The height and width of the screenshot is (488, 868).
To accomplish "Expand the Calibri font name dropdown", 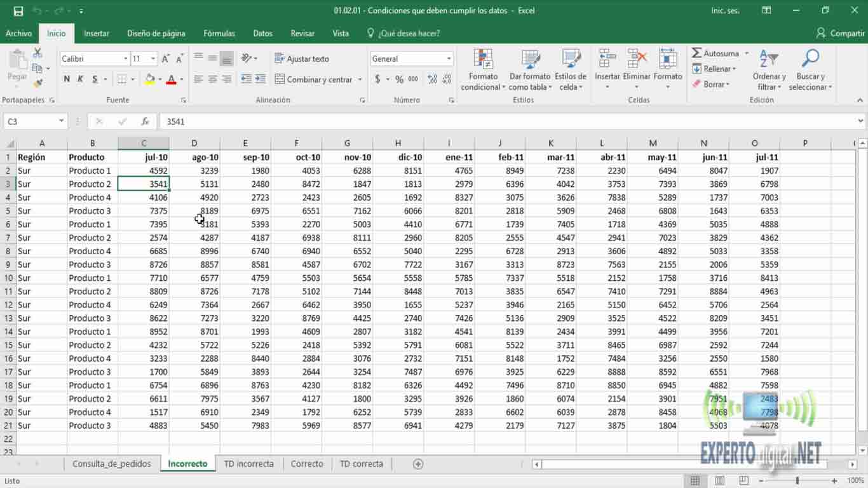I will (x=125, y=58).
